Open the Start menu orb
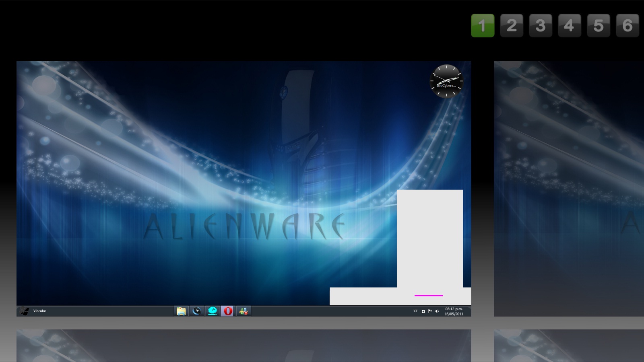The image size is (644, 362). [24, 311]
